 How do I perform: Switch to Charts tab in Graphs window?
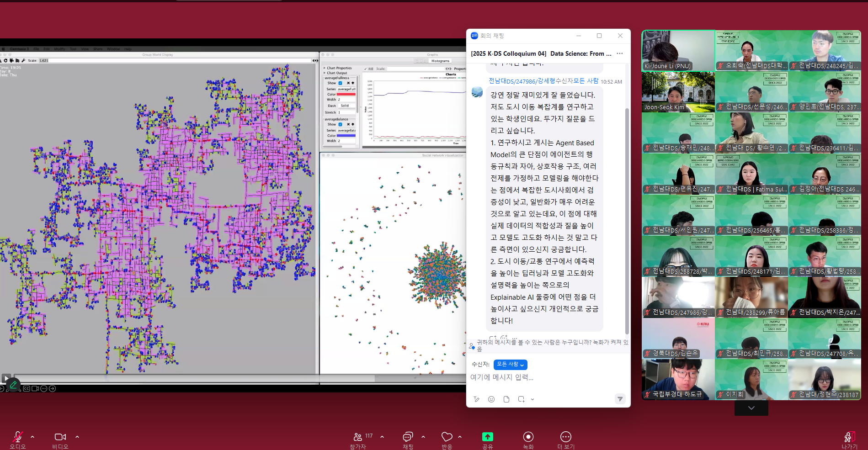(x=421, y=61)
